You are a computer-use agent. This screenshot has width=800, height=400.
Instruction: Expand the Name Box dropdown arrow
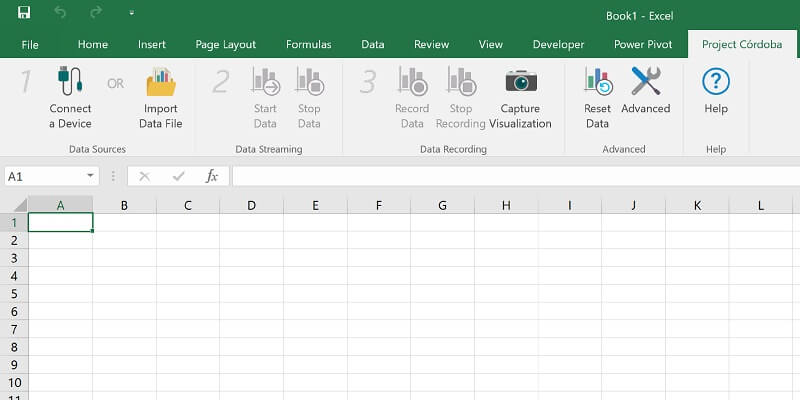[x=90, y=176]
